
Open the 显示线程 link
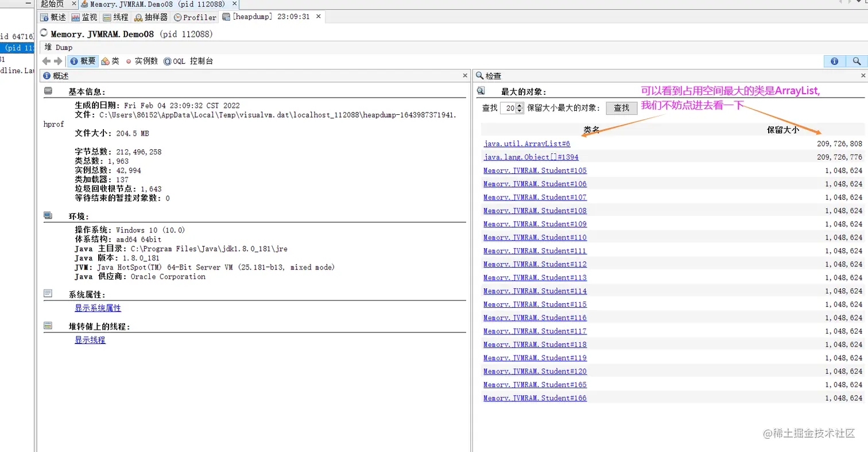tap(90, 339)
